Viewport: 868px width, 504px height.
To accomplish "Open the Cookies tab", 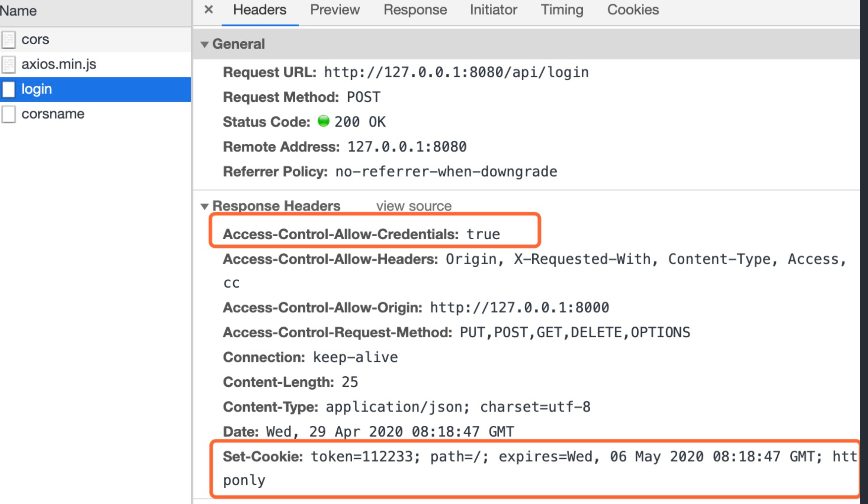I will 633,10.
